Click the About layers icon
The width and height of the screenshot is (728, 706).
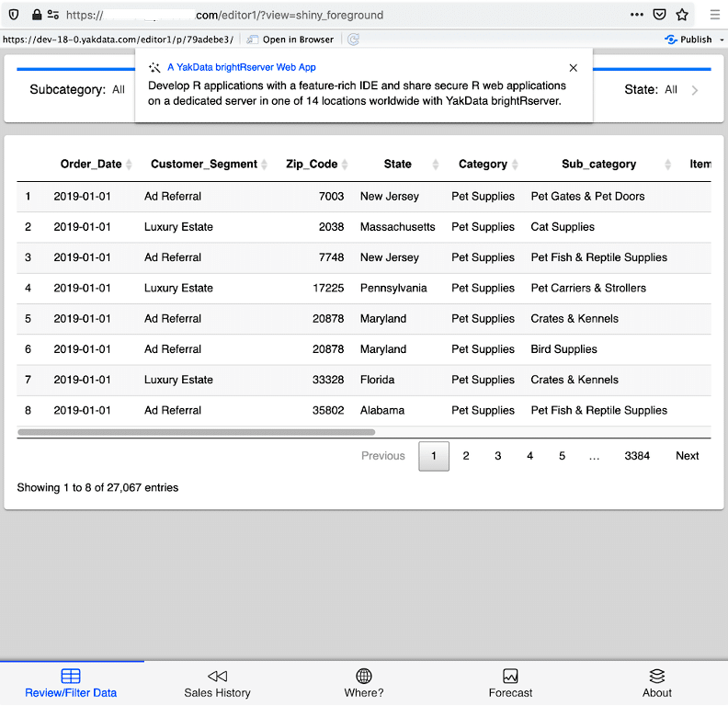pos(656,676)
